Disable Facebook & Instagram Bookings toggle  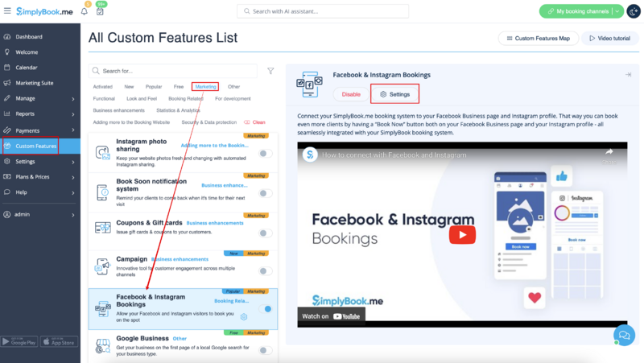266,309
